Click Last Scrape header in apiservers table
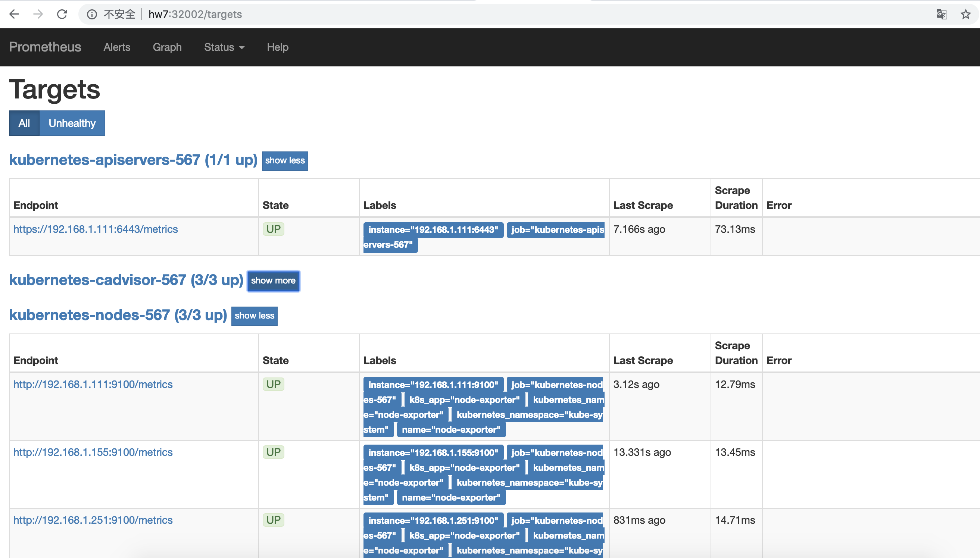Screen dimensions: 980x558 coord(643,206)
